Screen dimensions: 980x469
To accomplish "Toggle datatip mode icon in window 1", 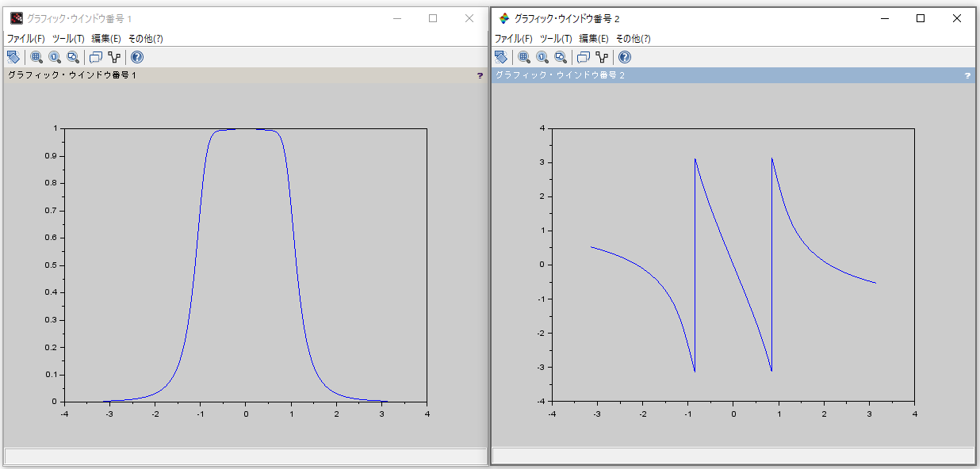I will 96,57.
